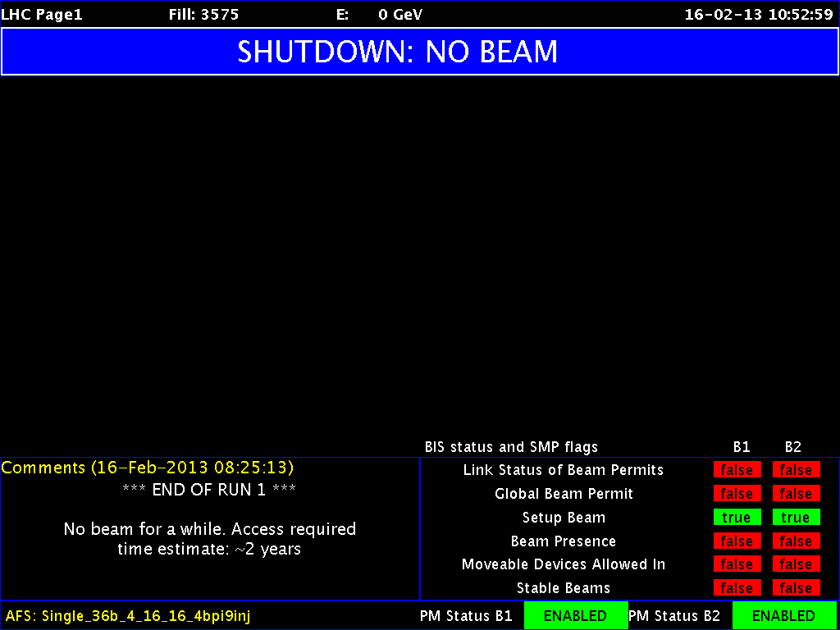Click the Global Beam Permit label

point(564,493)
